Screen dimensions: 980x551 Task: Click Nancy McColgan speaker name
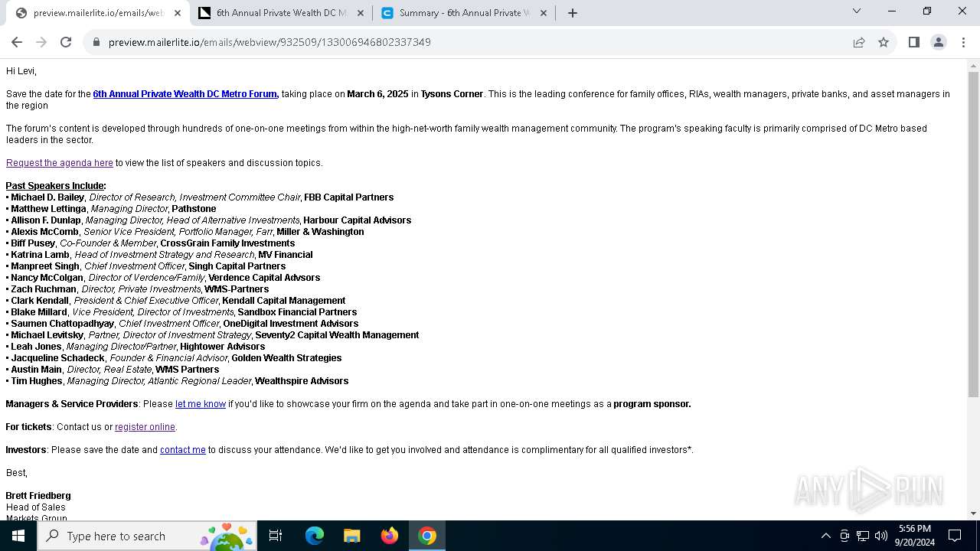[x=47, y=278]
